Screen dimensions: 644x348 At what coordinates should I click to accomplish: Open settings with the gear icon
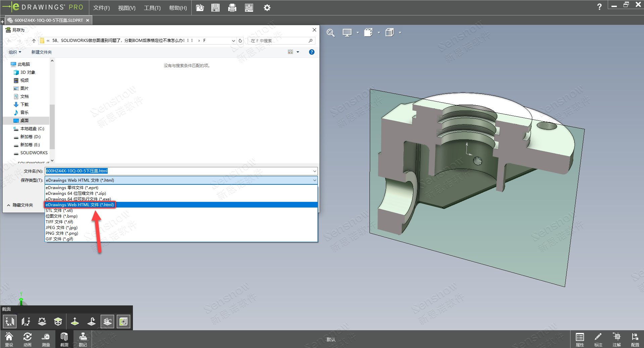(267, 8)
